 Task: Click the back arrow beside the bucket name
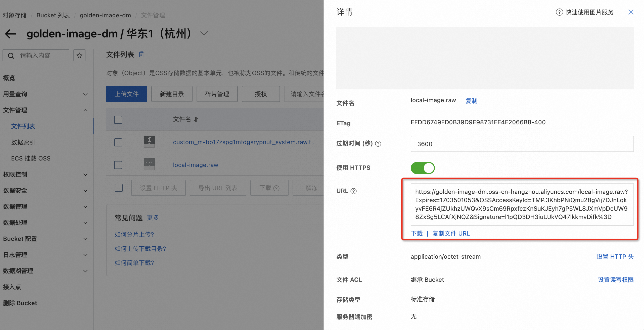point(11,34)
